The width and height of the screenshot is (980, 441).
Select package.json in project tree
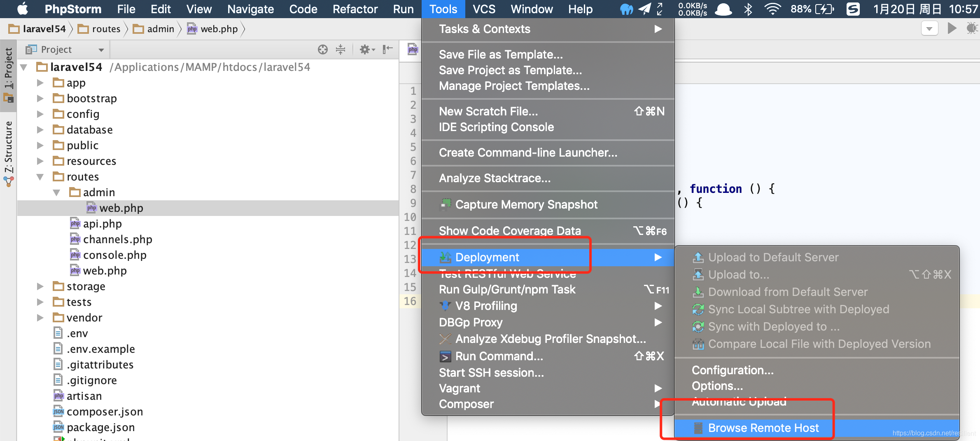100,427
